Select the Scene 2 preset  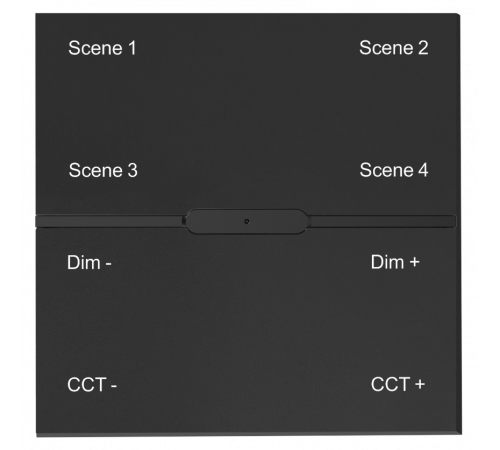click(x=393, y=48)
